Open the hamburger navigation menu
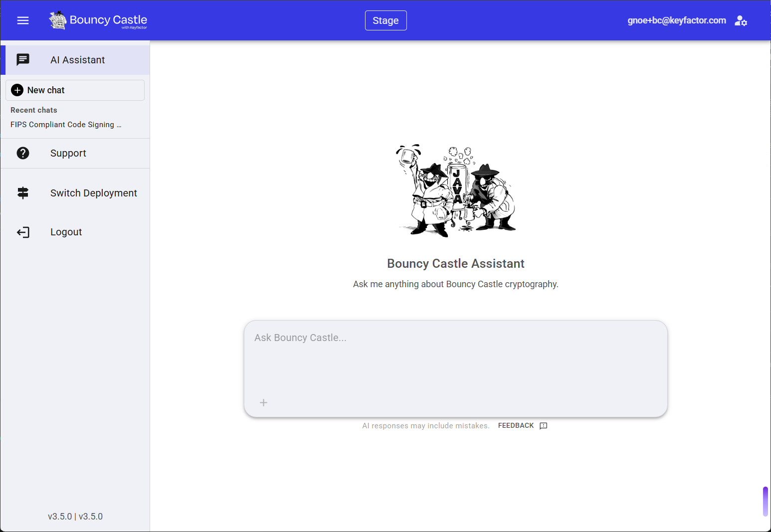This screenshot has width=771, height=532. click(x=23, y=20)
